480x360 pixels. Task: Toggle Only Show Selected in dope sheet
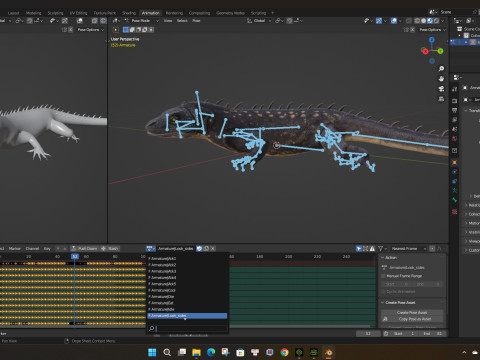tap(359, 249)
